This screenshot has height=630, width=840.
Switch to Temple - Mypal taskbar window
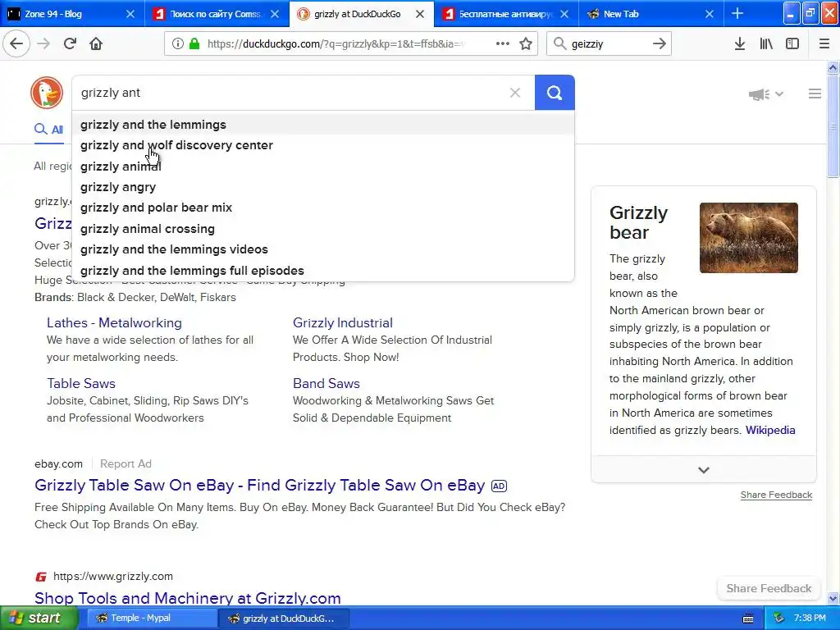tap(152, 619)
